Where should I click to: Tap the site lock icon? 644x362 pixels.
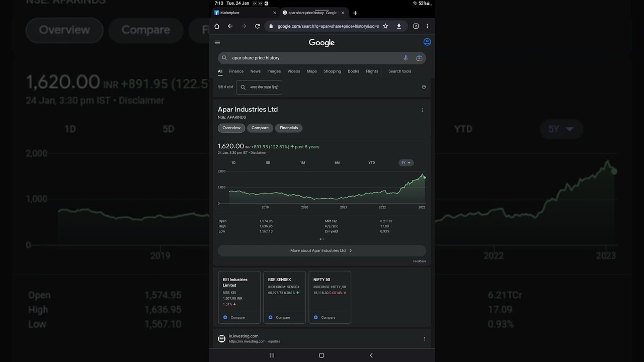(271, 26)
